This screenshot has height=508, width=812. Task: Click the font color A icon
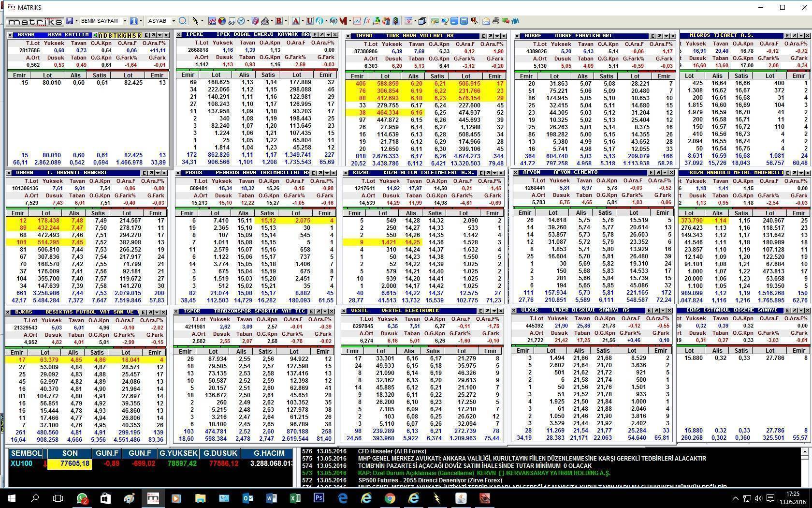point(295,21)
